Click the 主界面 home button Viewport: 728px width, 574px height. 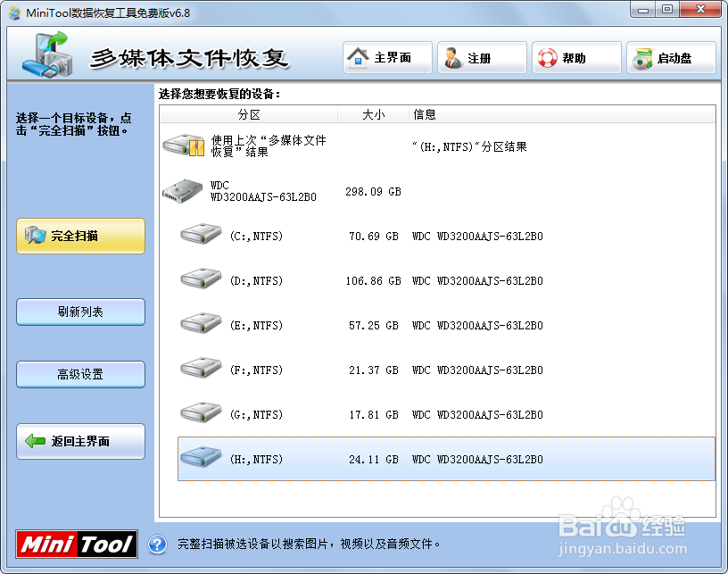click(x=387, y=58)
